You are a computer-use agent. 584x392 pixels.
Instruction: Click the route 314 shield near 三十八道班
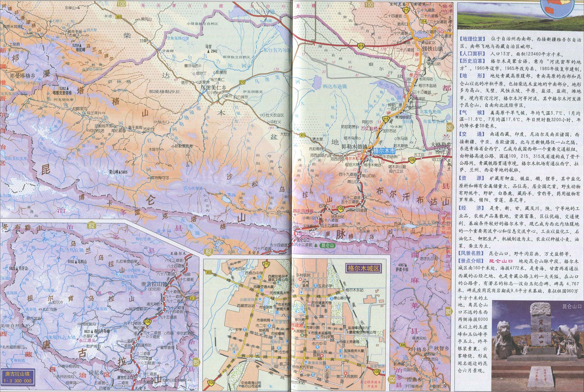click(x=424, y=22)
